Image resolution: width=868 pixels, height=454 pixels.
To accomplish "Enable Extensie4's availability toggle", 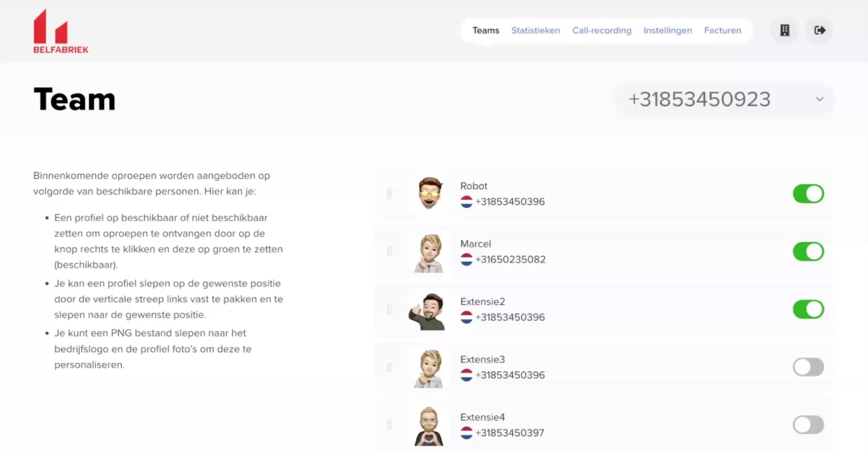I will 808,425.
